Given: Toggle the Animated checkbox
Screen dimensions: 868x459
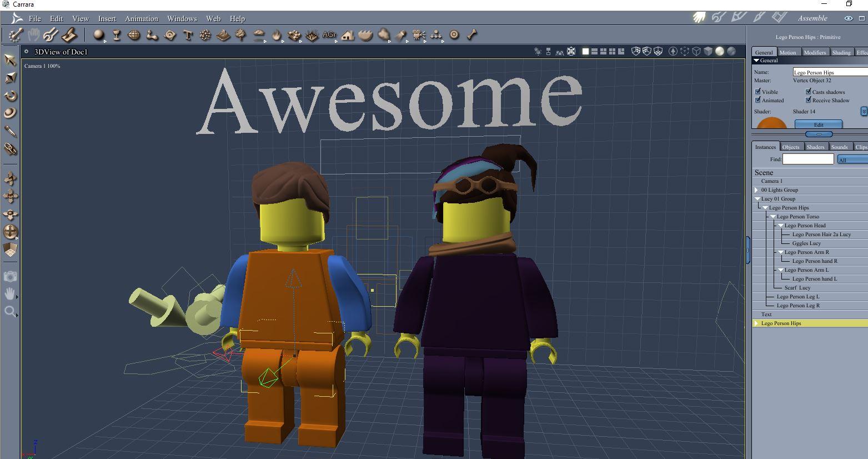Looking at the screenshot, I should pyautogui.click(x=758, y=100).
